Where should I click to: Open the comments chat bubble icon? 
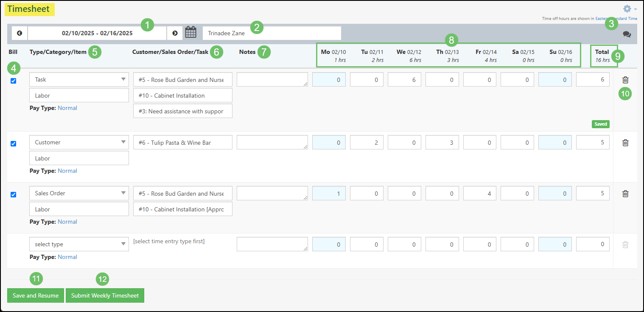(627, 34)
